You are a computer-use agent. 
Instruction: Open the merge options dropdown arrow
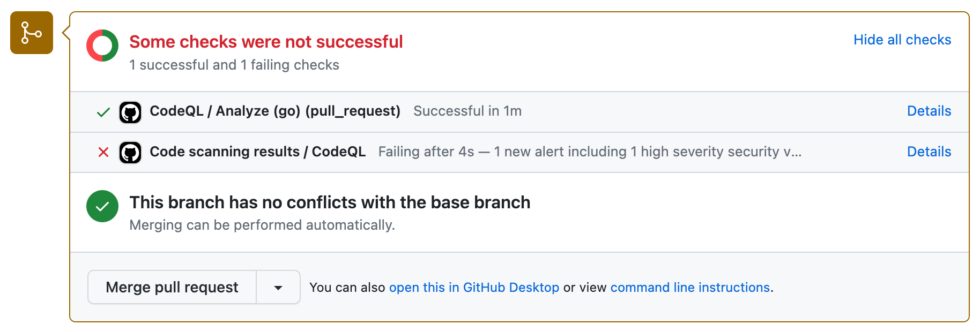(278, 287)
